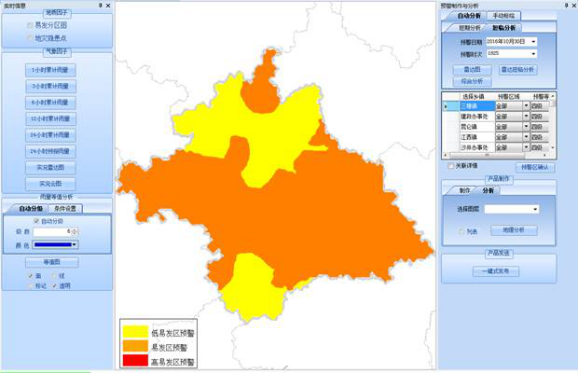
Task: Switch to the 条件设置 tab
Action: (65, 209)
